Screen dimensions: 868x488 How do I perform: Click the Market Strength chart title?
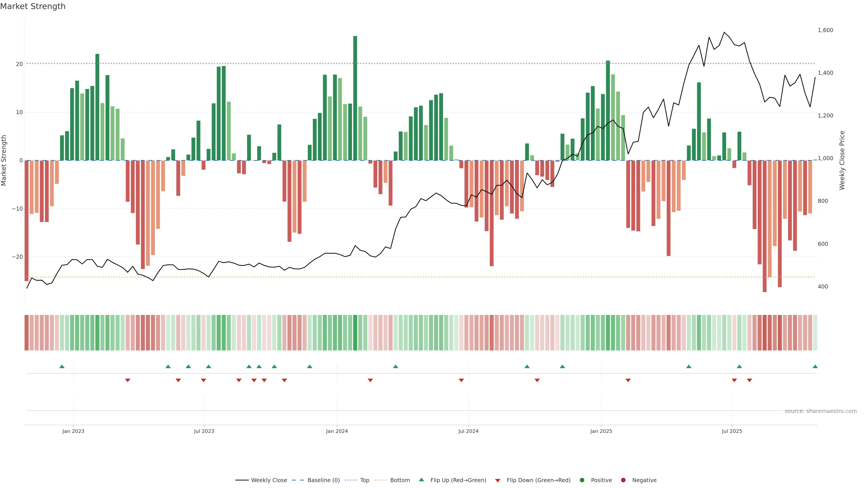pos(33,6)
